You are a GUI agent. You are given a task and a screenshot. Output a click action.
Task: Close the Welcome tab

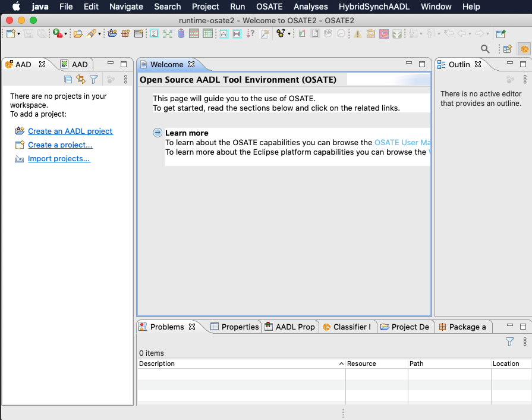(191, 64)
